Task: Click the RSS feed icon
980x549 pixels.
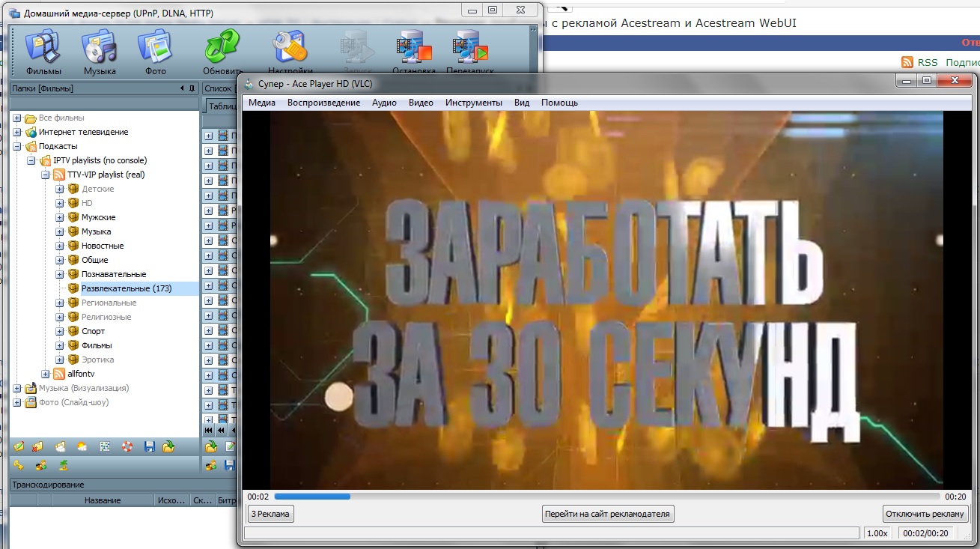Action: [x=907, y=63]
